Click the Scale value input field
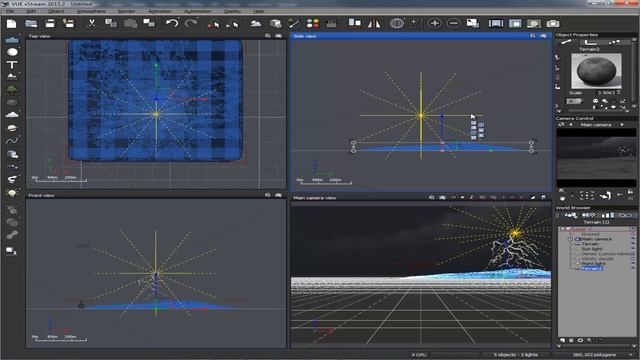Screen dimensions: 640x360 coord(606,93)
